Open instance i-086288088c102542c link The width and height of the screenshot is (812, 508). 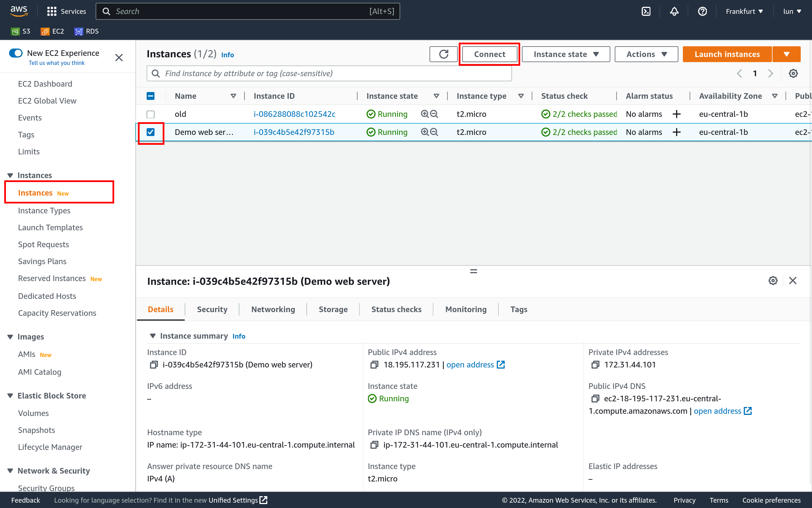click(x=294, y=114)
